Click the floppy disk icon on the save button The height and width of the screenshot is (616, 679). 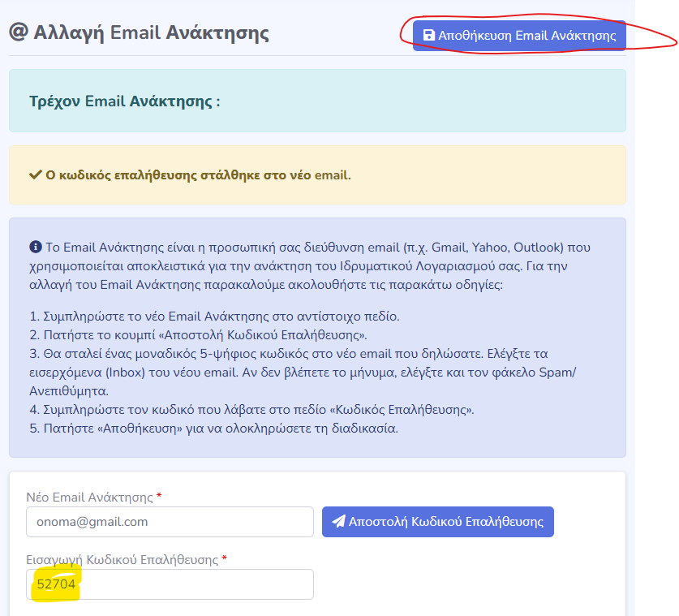428,37
